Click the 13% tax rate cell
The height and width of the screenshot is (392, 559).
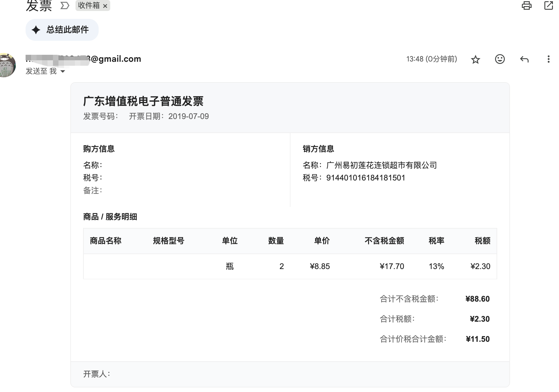(437, 266)
